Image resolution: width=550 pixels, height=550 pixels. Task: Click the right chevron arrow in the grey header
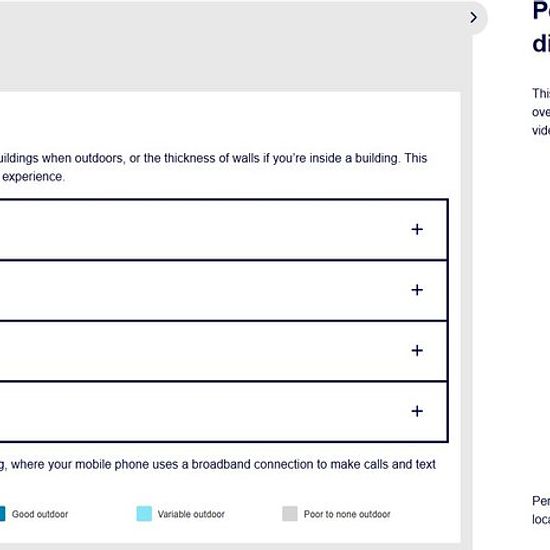click(473, 17)
